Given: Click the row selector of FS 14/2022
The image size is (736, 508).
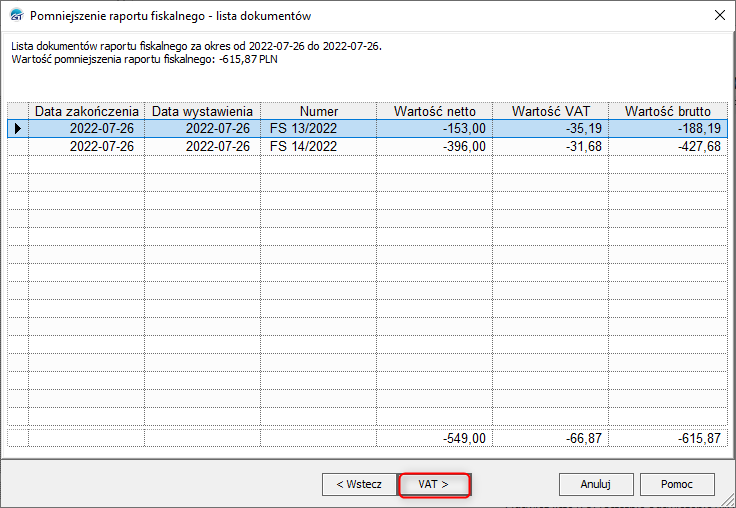Looking at the screenshot, I should tap(18, 146).
